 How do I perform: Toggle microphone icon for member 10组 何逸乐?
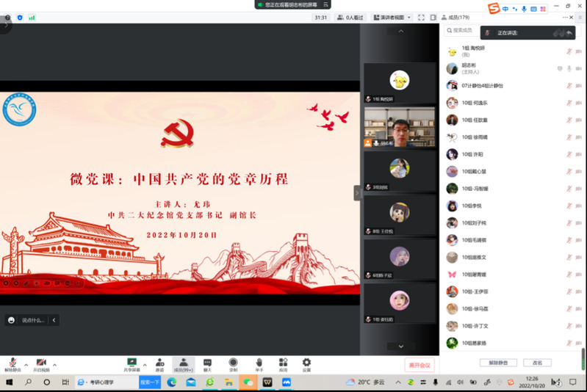569,103
